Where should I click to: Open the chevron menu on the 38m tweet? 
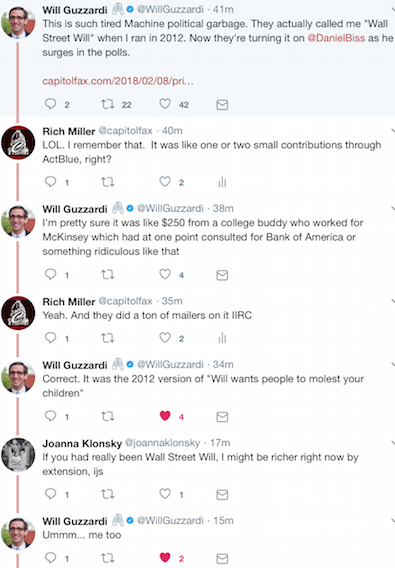392,208
